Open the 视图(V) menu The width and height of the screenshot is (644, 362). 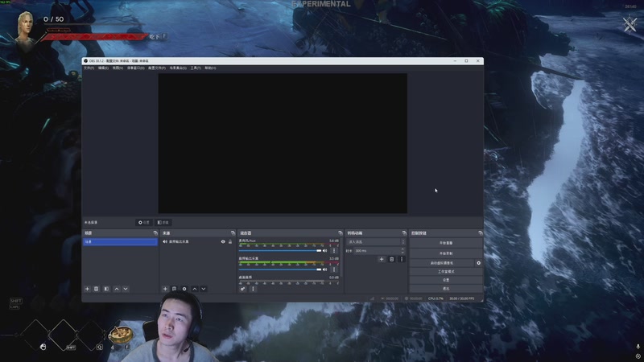(x=118, y=68)
